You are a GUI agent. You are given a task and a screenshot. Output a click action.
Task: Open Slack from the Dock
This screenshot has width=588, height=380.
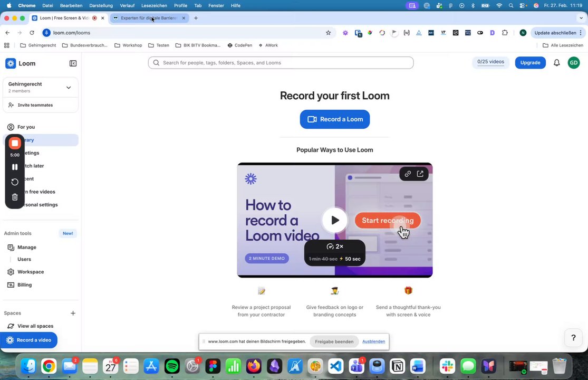pos(447,366)
